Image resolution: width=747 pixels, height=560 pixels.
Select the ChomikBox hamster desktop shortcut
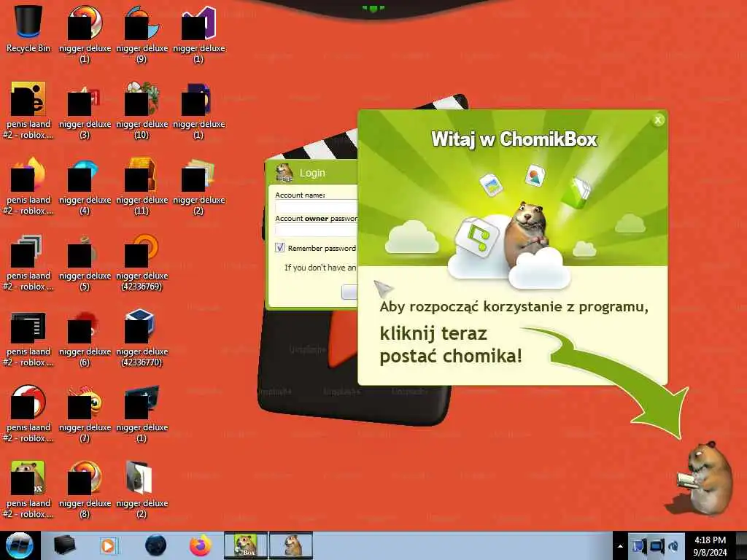(x=28, y=489)
